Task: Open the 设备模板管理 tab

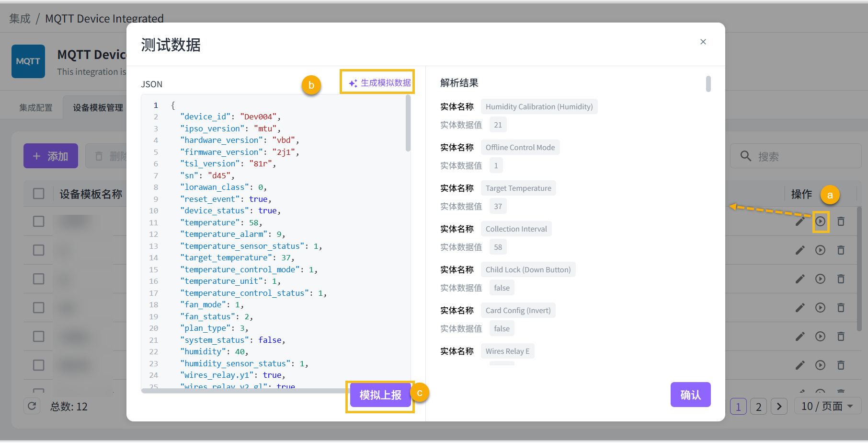Action: click(98, 108)
